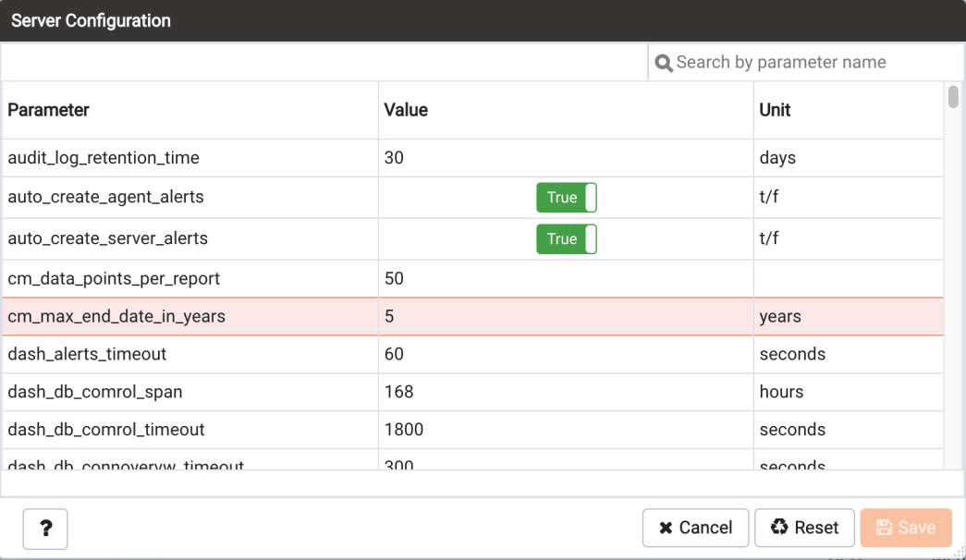Click value 168 of dash_db_comrol_span

(x=398, y=392)
